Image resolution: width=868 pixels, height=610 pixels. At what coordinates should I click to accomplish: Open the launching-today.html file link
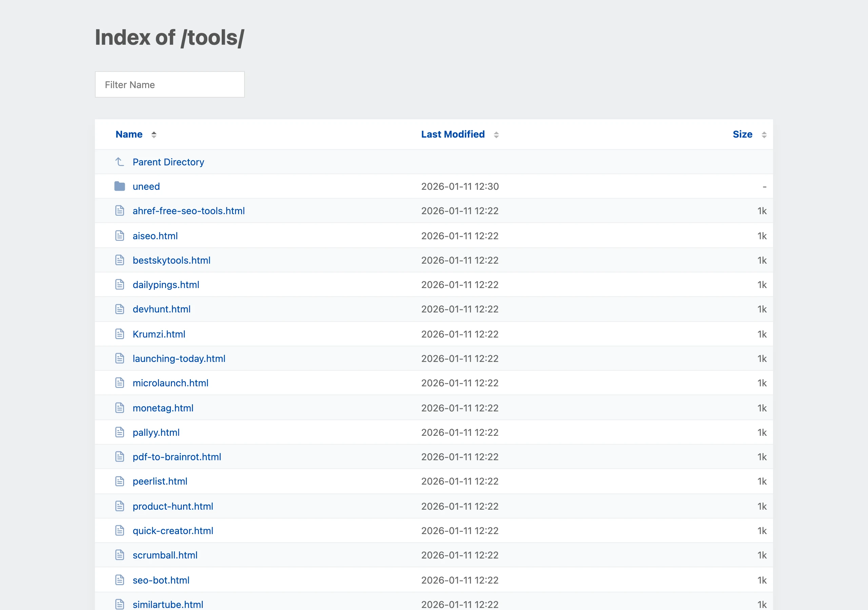click(x=179, y=359)
